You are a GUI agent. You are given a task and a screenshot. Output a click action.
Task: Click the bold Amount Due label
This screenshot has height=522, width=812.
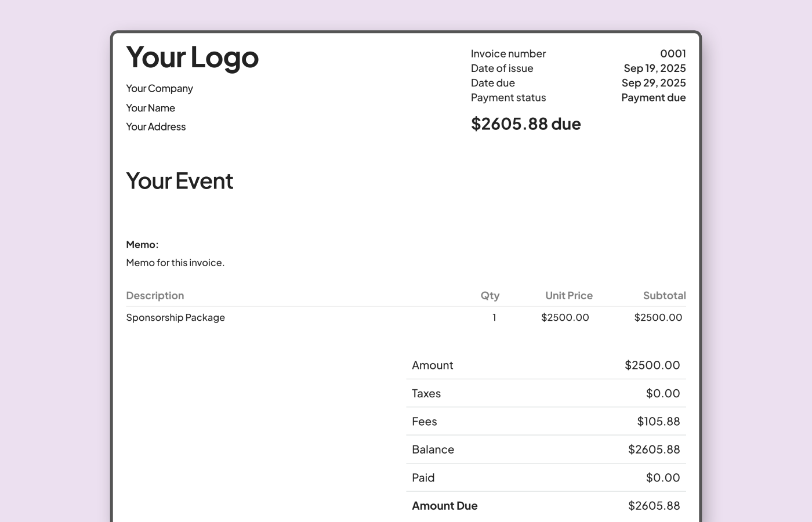[445, 505]
